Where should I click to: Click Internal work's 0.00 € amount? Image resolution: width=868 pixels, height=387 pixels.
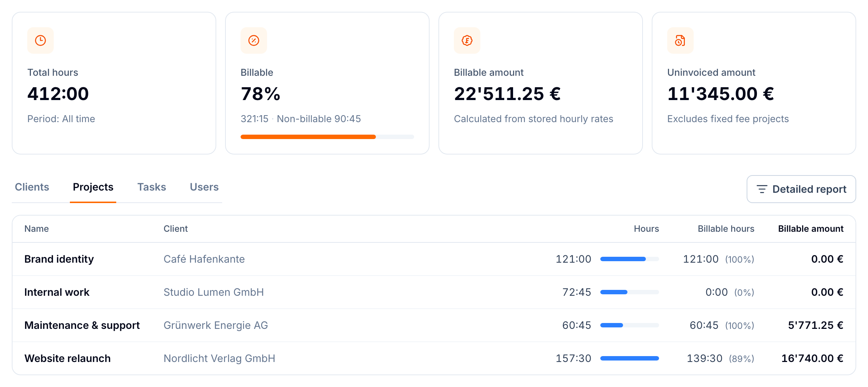coord(827,292)
